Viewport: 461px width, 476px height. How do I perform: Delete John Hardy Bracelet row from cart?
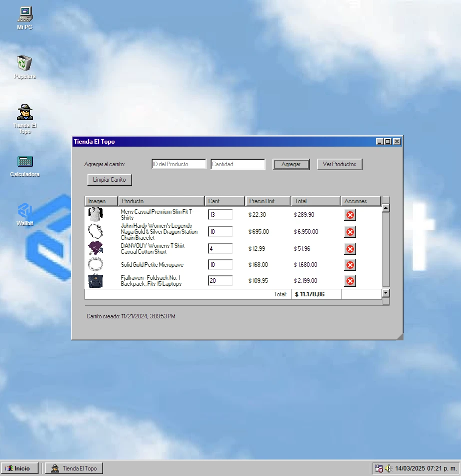tap(350, 232)
